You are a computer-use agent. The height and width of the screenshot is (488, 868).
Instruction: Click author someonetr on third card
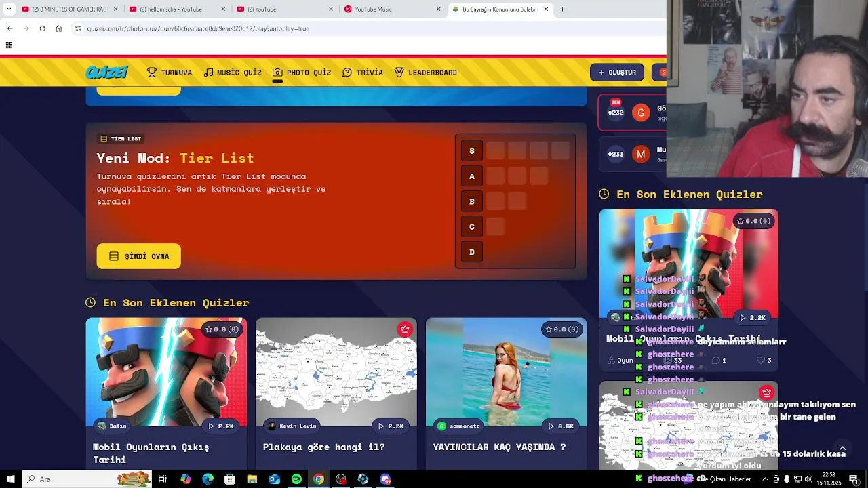tap(459, 426)
